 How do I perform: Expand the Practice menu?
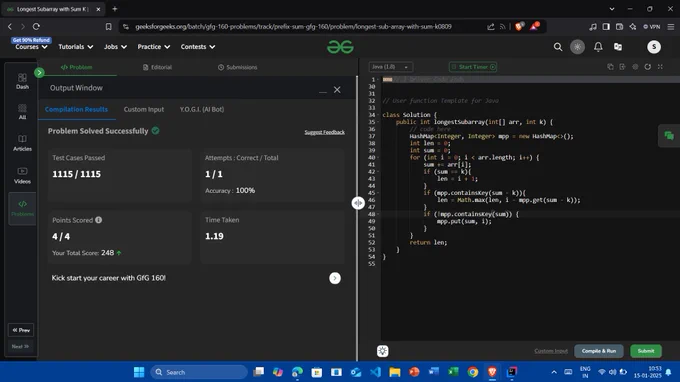coord(154,47)
